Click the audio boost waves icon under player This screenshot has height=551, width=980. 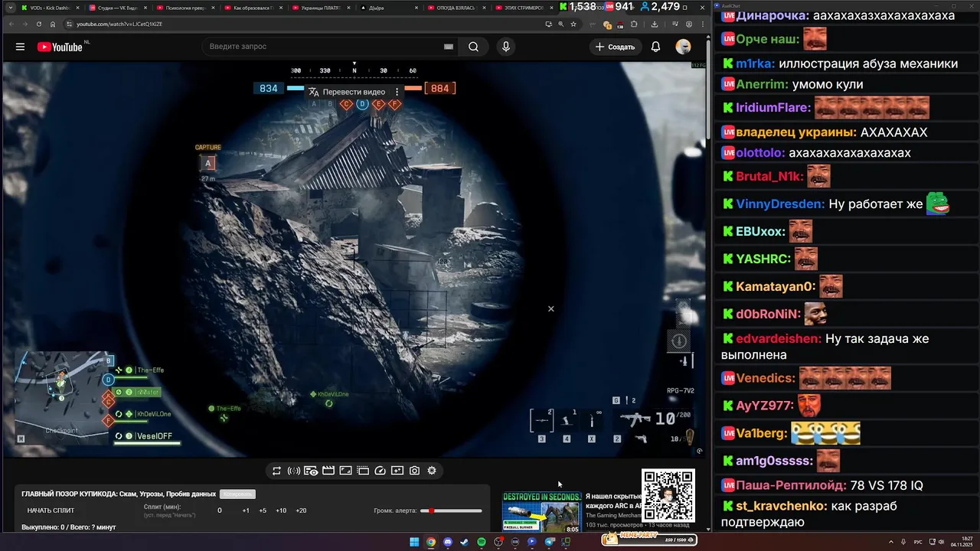click(293, 471)
